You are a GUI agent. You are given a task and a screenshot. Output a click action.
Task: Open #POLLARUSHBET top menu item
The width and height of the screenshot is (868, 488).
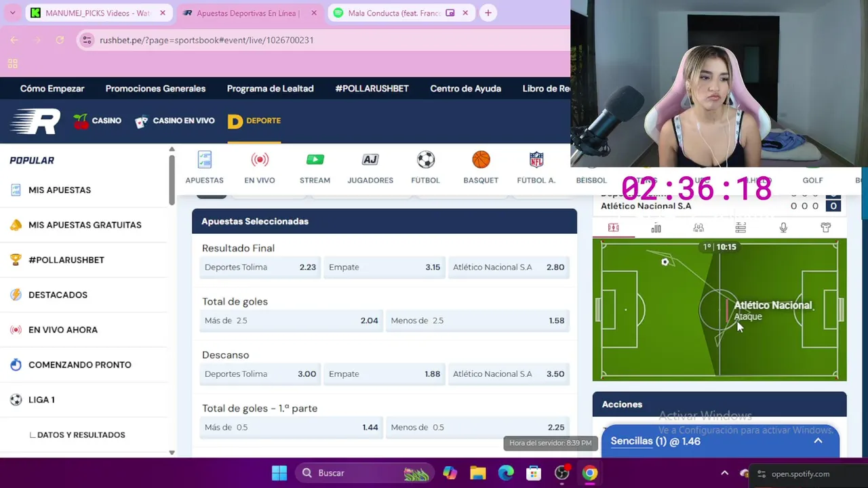pos(372,89)
